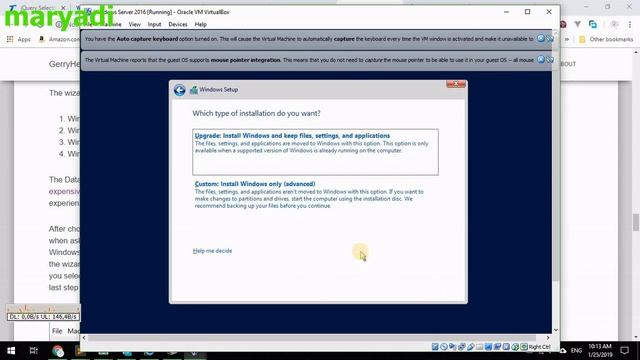Click the audio status icon in VirtualBox
Viewport: 640px width, 360px height.
pyautogui.click(x=453, y=347)
